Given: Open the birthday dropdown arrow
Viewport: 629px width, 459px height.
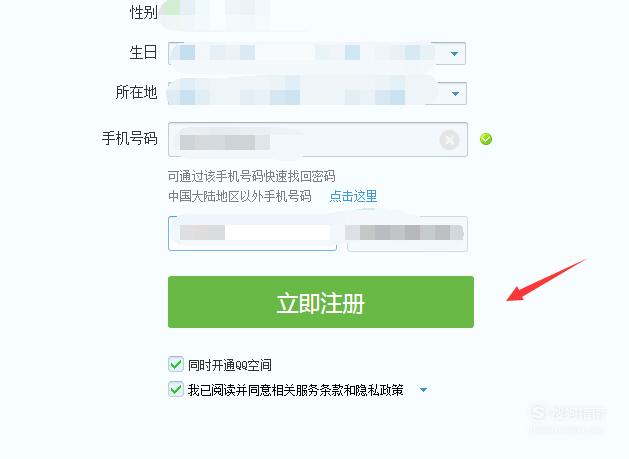Looking at the screenshot, I should pyautogui.click(x=455, y=53).
